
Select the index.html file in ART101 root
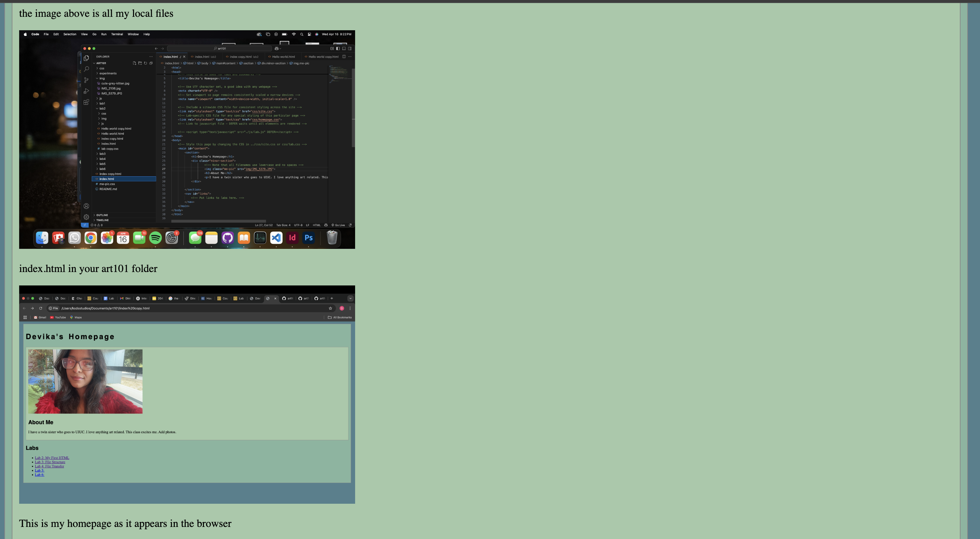click(x=124, y=179)
